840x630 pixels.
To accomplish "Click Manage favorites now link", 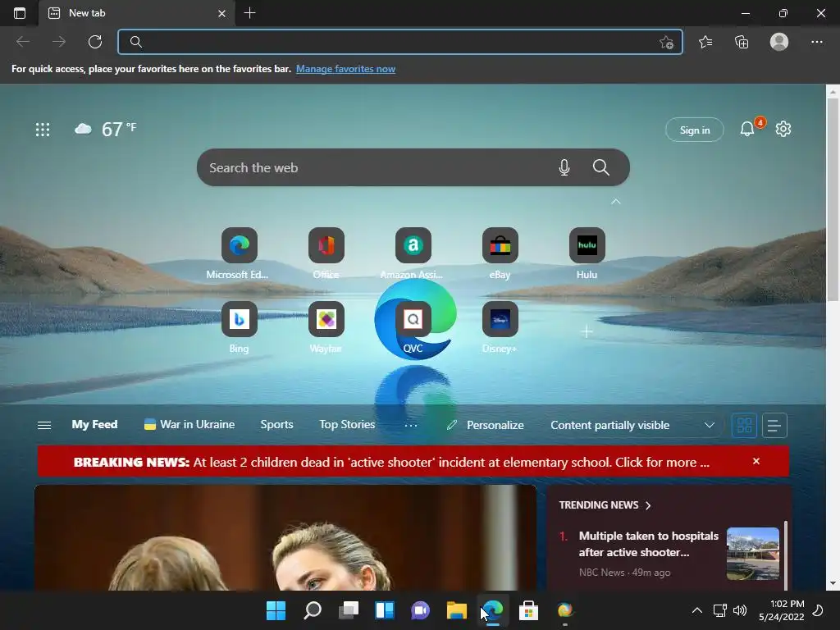I will pos(345,69).
